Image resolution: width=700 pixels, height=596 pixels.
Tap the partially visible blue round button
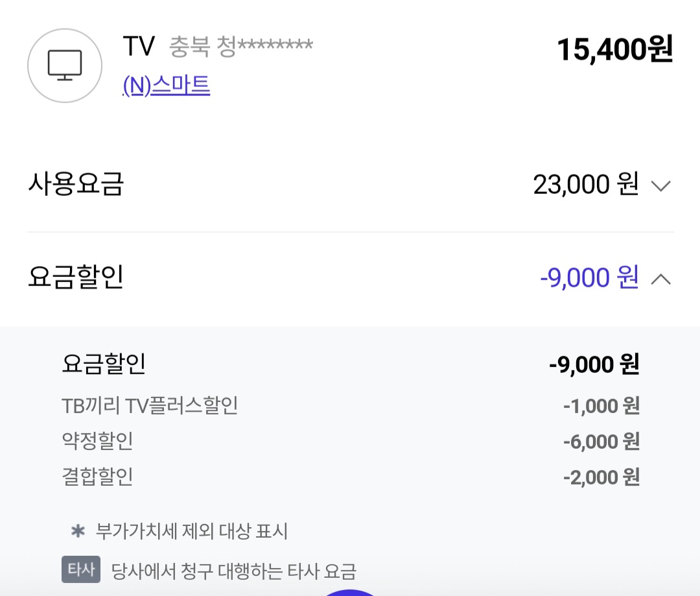click(x=350, y=591)
